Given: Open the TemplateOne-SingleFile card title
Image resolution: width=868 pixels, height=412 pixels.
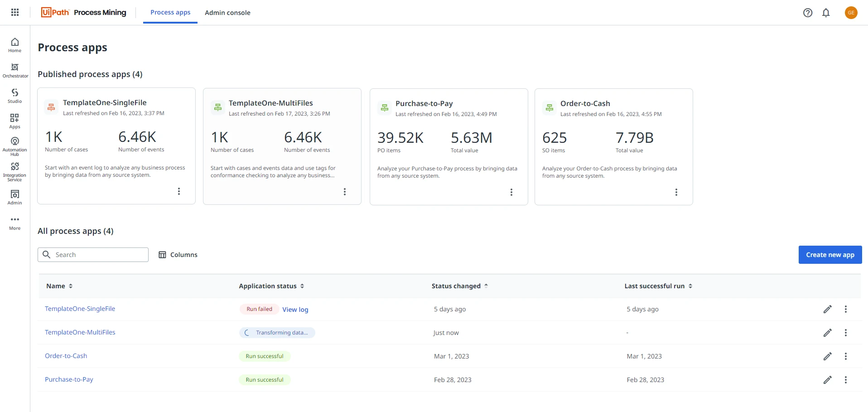Looking at the screenshot, I should coord(105,103).
